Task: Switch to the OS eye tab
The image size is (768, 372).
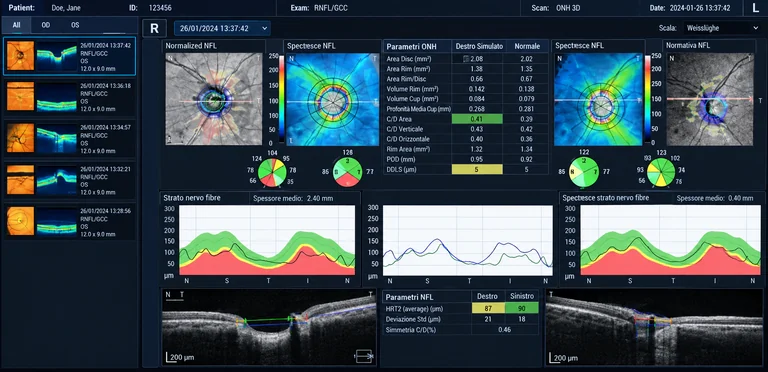Action: coord(75,25)
